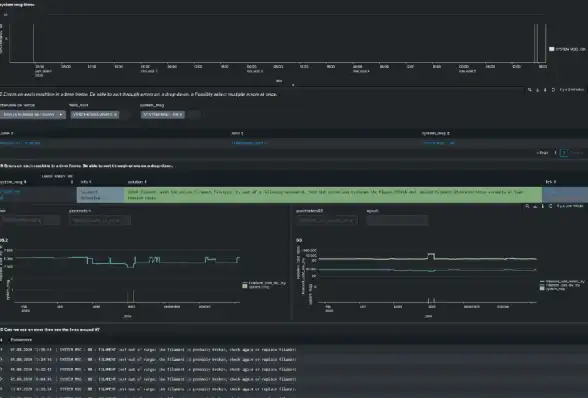
Task: Open the parameters02 dropdown above right chart
Action: tap(327, 220)
